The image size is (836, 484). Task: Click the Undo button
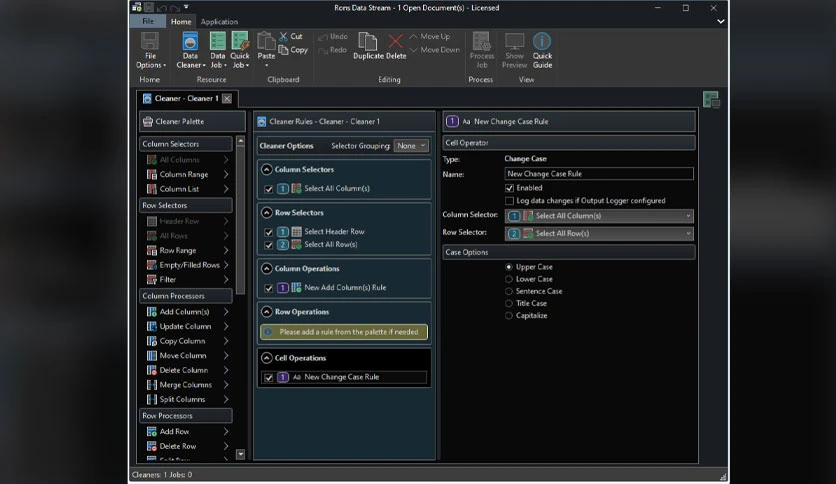333,36
